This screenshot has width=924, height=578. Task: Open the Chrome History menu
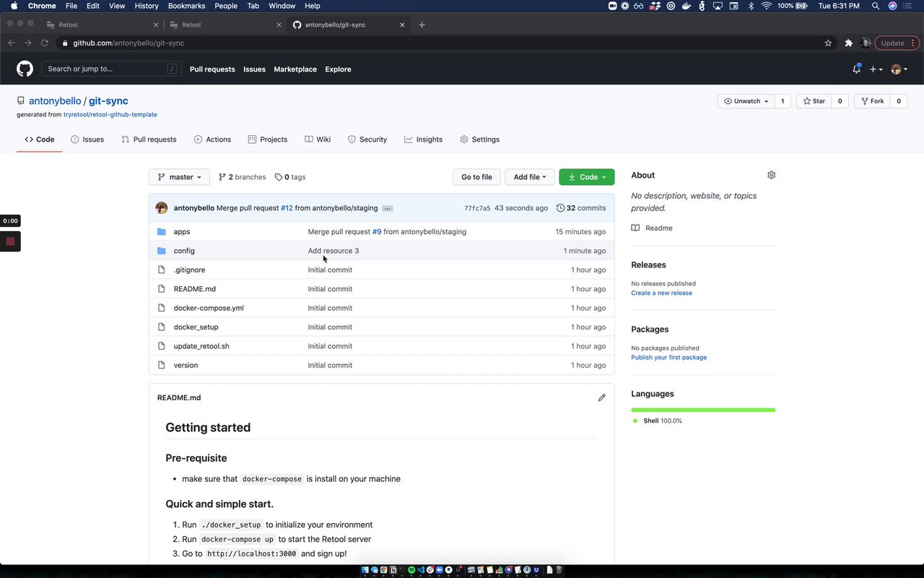click(147, 6)
